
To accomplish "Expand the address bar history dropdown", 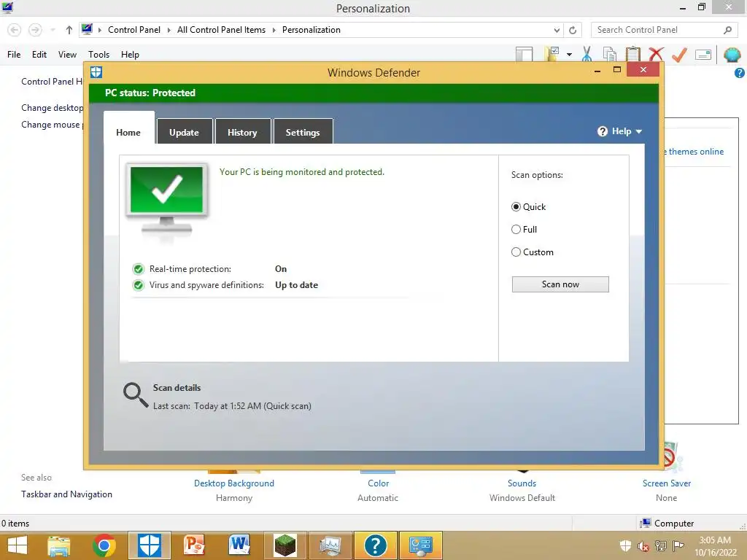I will pyautogui.click(x=557, y=30).
